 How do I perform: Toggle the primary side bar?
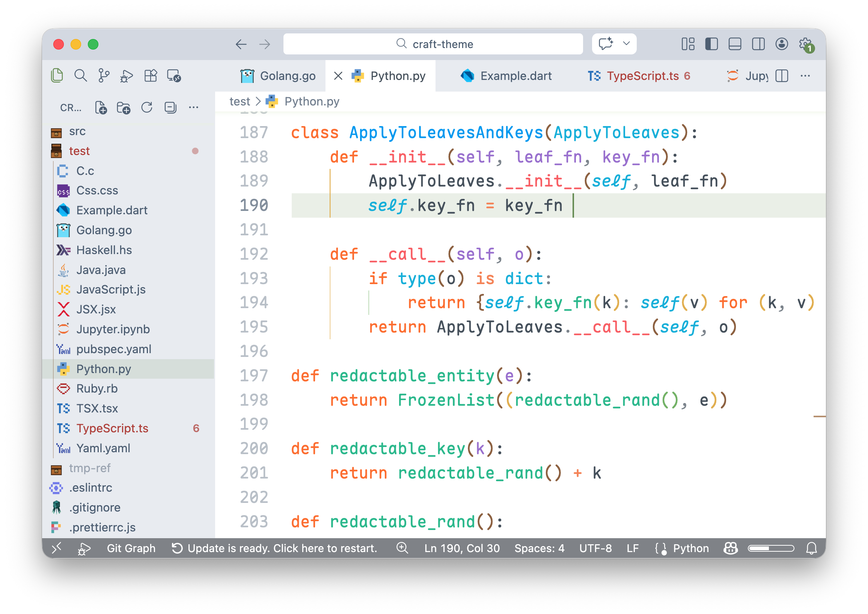pyautogui.click(x=711, y=44)
